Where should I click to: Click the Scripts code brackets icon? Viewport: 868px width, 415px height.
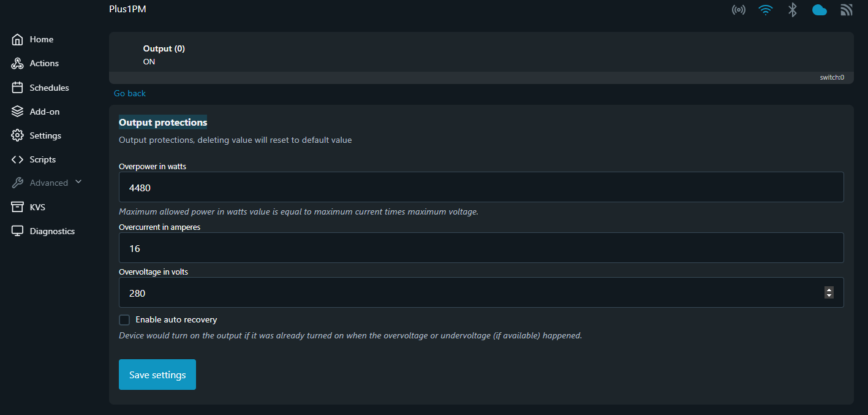tap(17, 159)
